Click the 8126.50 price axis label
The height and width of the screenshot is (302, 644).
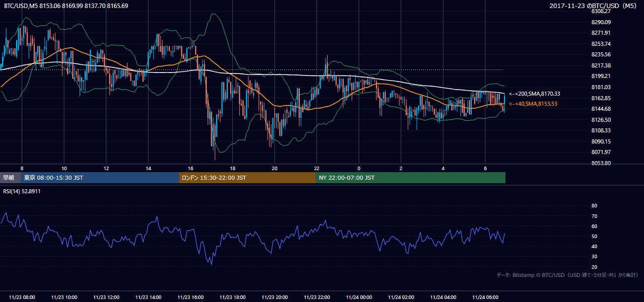601,120
